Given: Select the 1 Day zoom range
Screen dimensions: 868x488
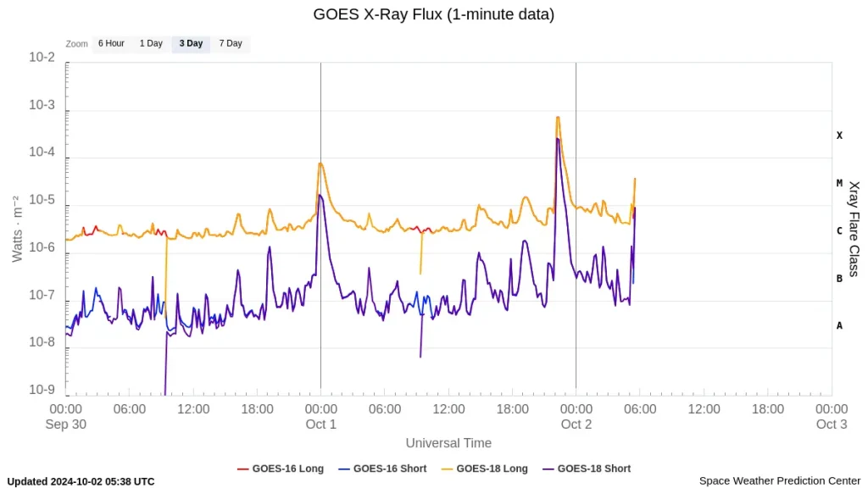Looking at the screenshot, I should coord(150,43).
